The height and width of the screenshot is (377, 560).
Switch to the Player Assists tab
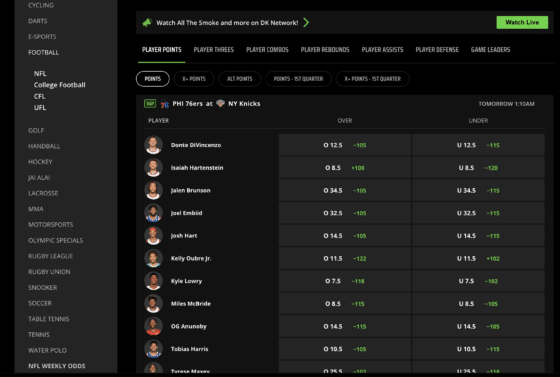point(382,50)
